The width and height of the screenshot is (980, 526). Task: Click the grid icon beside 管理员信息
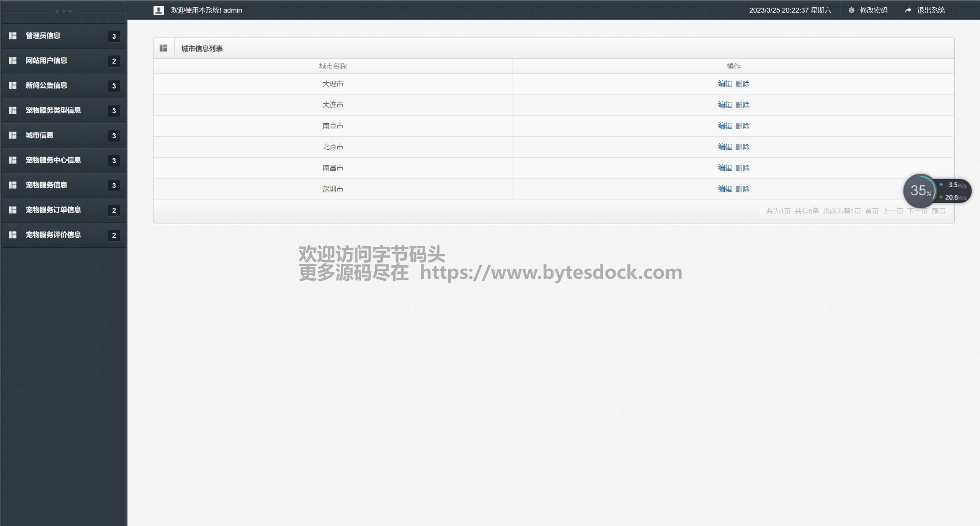13,36
